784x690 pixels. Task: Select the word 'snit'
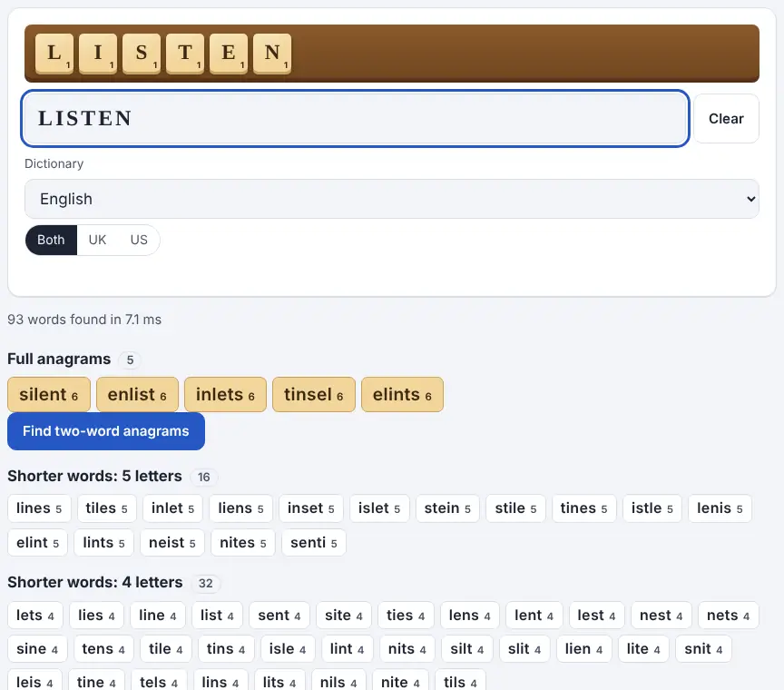(x=703, y=649)
